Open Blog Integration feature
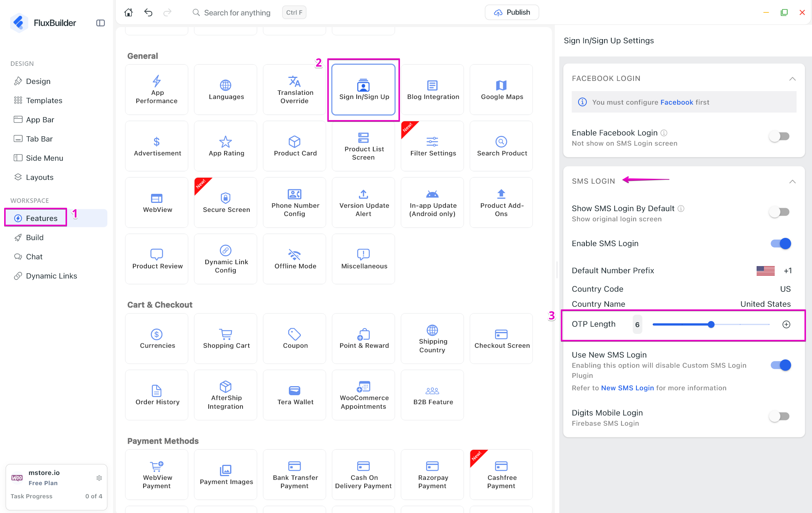Image resolution: width=812 pixels, height=513 pixels. click(x=432, y=90)
